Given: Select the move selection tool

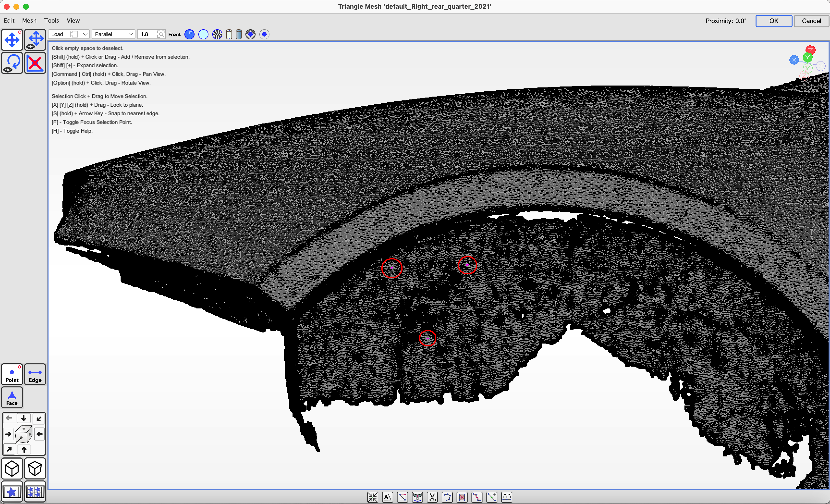Looking at the screenshot, I should [x=12, y=40].
